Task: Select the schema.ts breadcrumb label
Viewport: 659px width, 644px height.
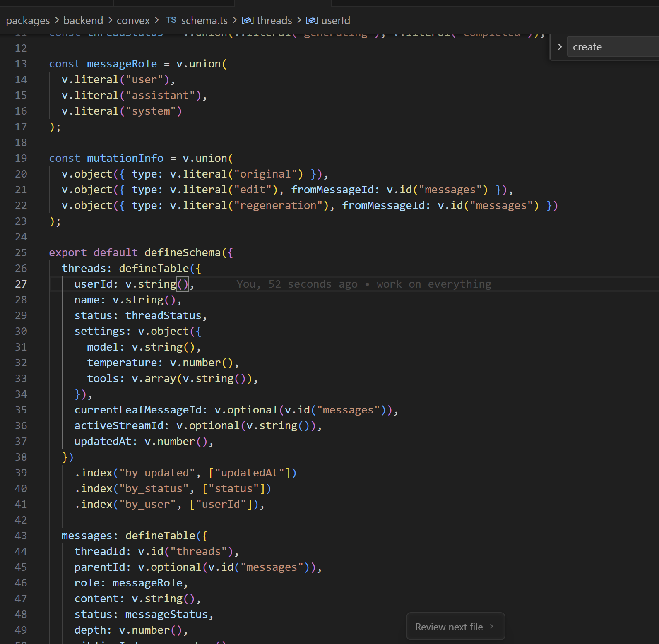Action: tap(204, 20)
